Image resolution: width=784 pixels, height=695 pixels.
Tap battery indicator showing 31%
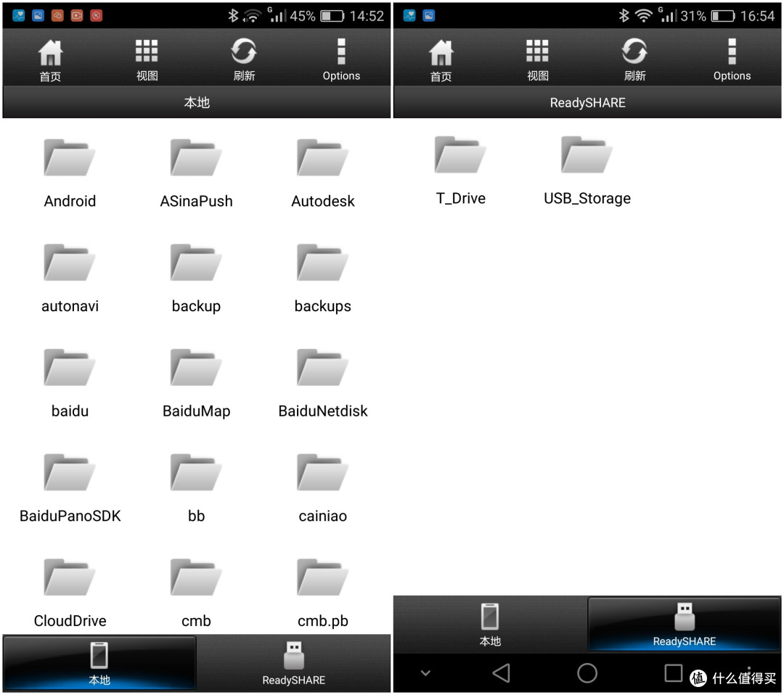[x=723, y=16]
